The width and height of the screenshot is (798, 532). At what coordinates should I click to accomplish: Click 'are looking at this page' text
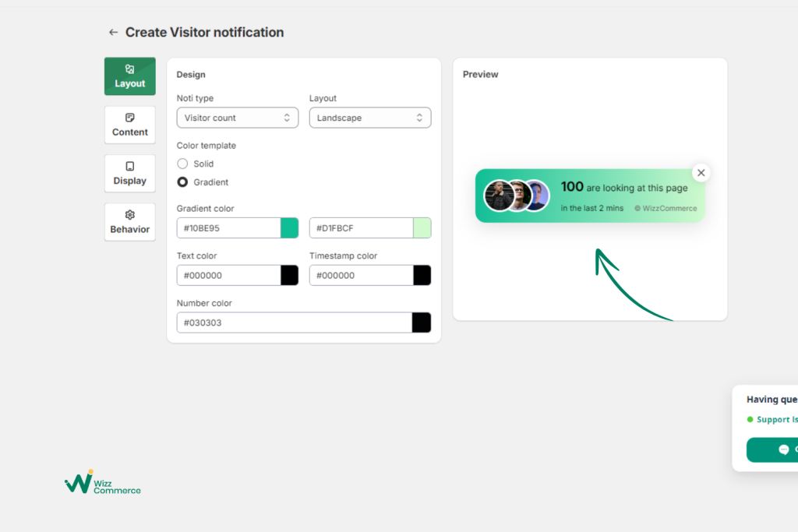pos(637,188)
